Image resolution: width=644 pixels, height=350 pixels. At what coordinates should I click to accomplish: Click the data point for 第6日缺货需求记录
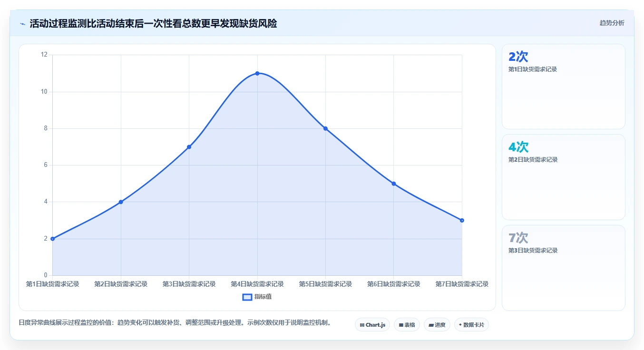[x=394, y=184]
